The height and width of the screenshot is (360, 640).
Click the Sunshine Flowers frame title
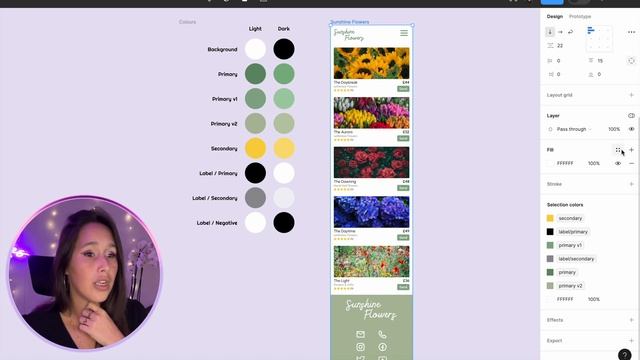349,22
